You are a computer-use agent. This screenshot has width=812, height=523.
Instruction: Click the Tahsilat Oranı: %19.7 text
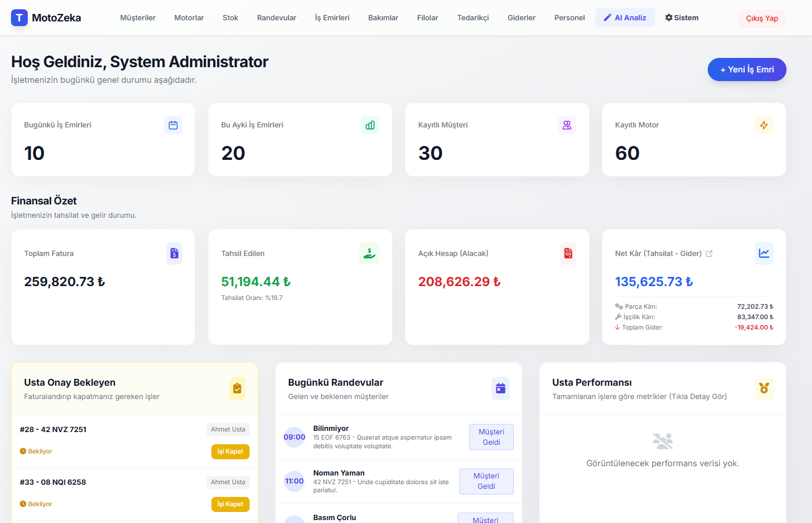252,298
